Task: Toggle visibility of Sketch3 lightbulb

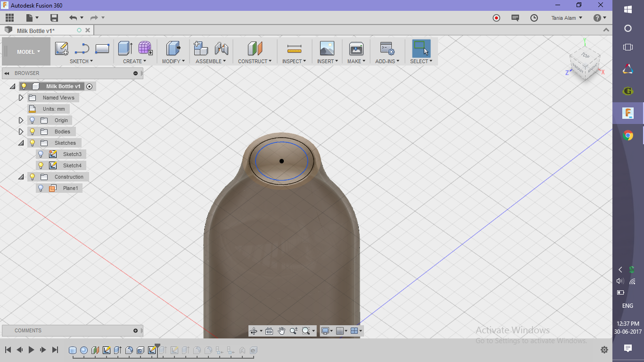Action: pos(41,154)
